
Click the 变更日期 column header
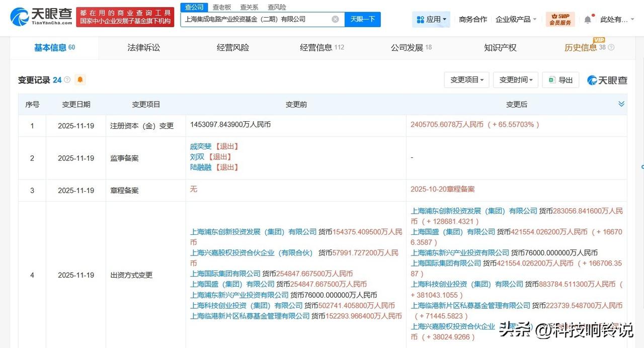(x=76, y=105)
